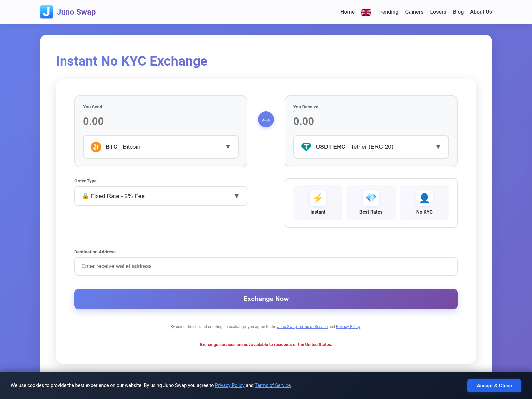This screenshot has height=399, width=532.
Task: Click the 'No KYC' feature label
Action: click(424, 212)
